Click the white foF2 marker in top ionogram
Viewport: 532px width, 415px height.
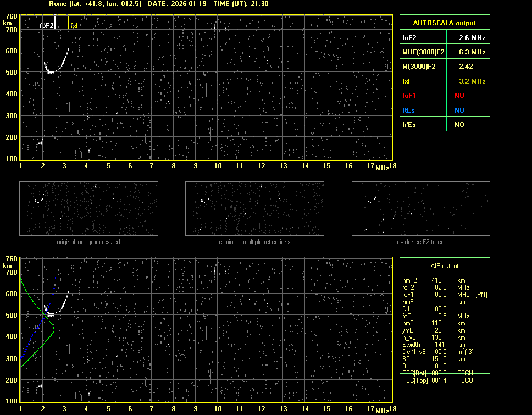tap(56, 21)
